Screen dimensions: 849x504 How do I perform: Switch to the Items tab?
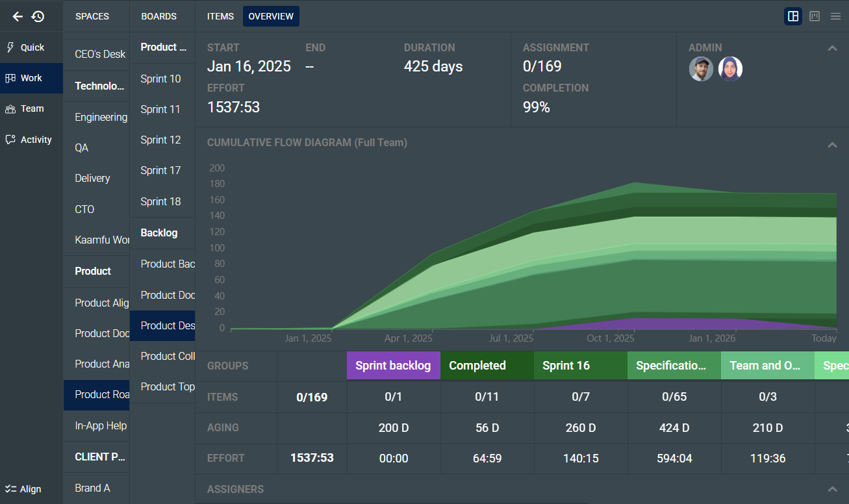pyautogui.click(x=220, y=16)
